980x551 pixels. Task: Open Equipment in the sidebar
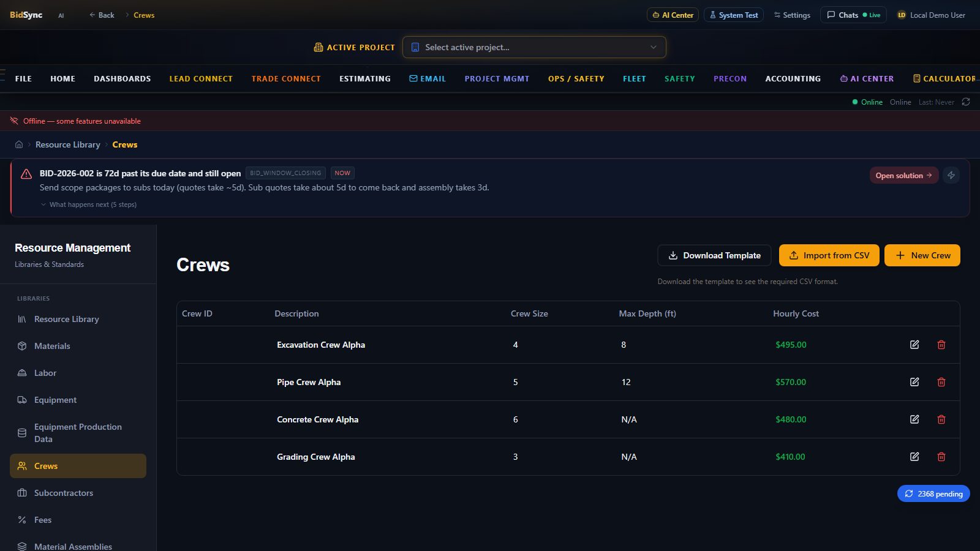coord(78,400)
